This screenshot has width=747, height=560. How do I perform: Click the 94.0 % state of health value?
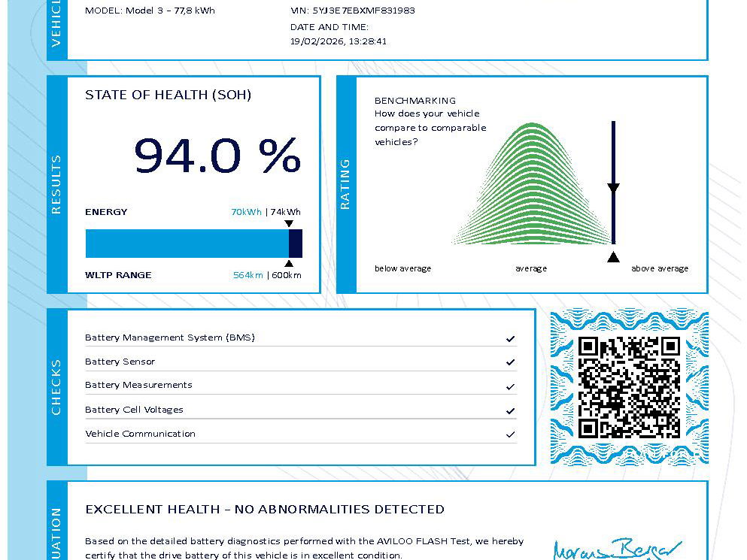(x=217, y=156)
